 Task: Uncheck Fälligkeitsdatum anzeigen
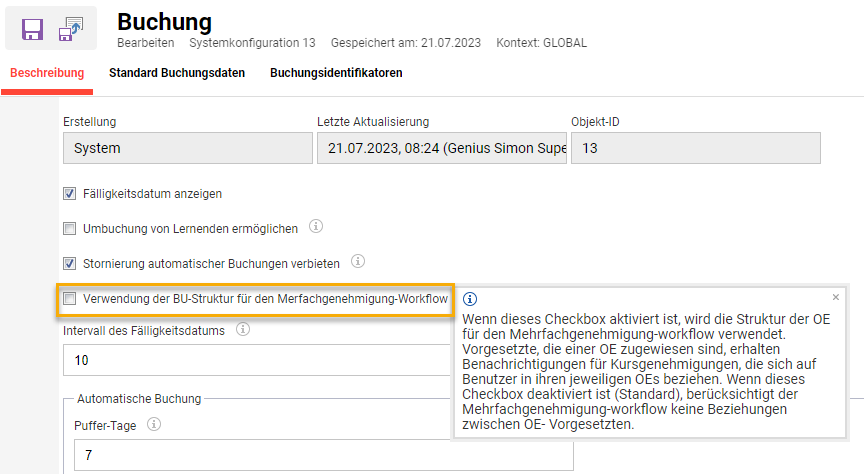pyautogui.click(x=70, y=194)
